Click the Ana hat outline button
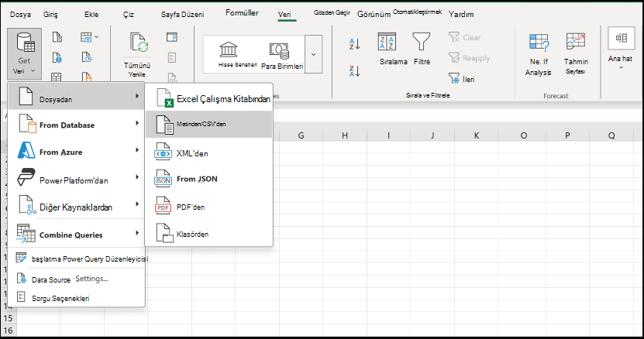The height and width of the screenshot is (339, 644). (x=621, y=48)
